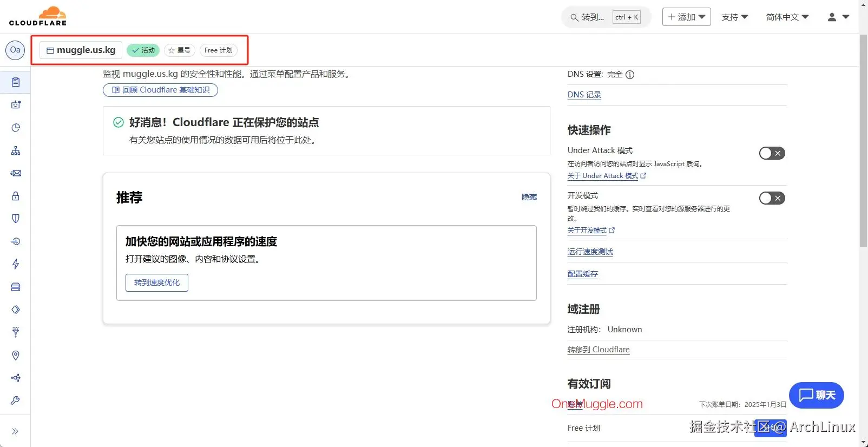
Task: Open 关于 Under Attack 模式 link
Action: pyautogui.click(x=607, y=176)
